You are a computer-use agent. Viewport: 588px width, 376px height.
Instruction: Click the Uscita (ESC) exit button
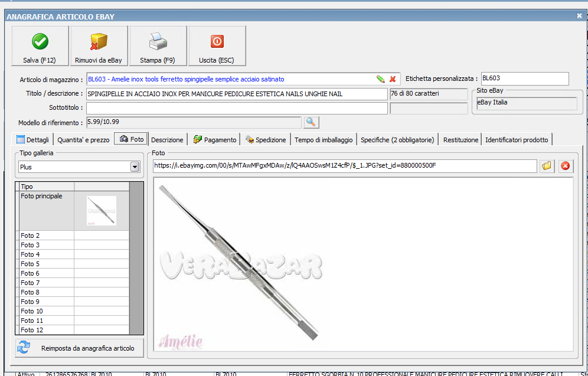tap(217, 45)
